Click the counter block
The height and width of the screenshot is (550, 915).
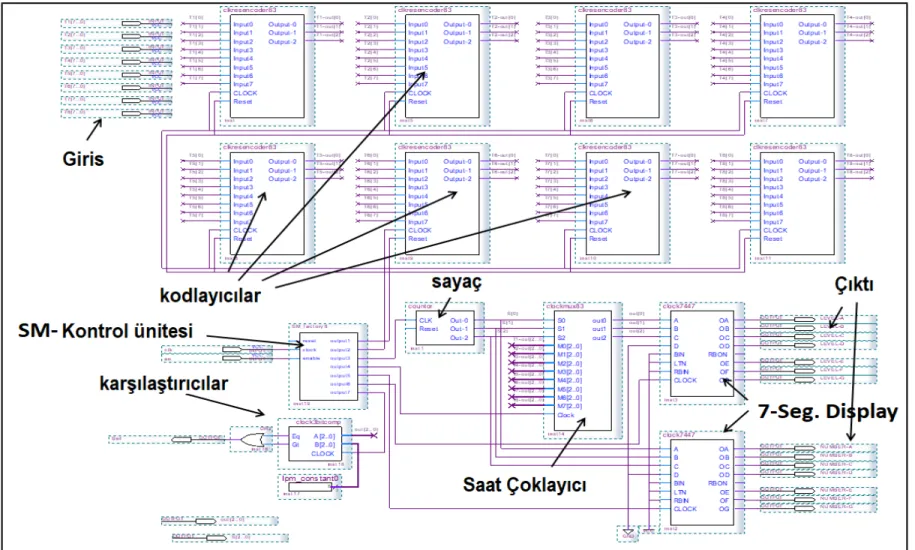[443, 329]
